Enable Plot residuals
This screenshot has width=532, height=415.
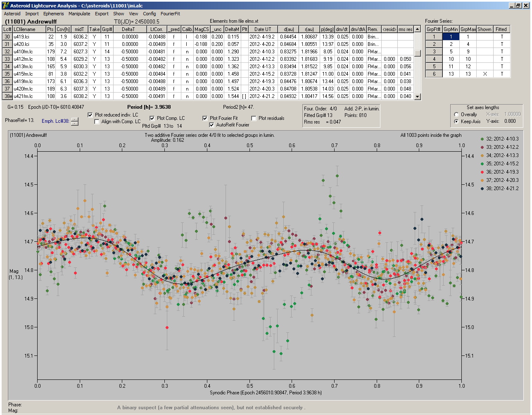[x=254, y=118]
